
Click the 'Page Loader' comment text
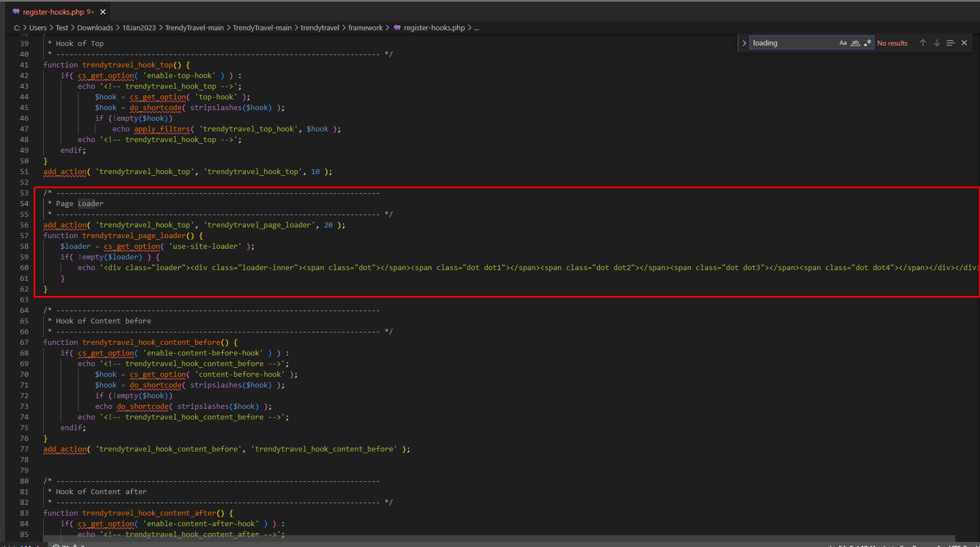tap(79, 203)
